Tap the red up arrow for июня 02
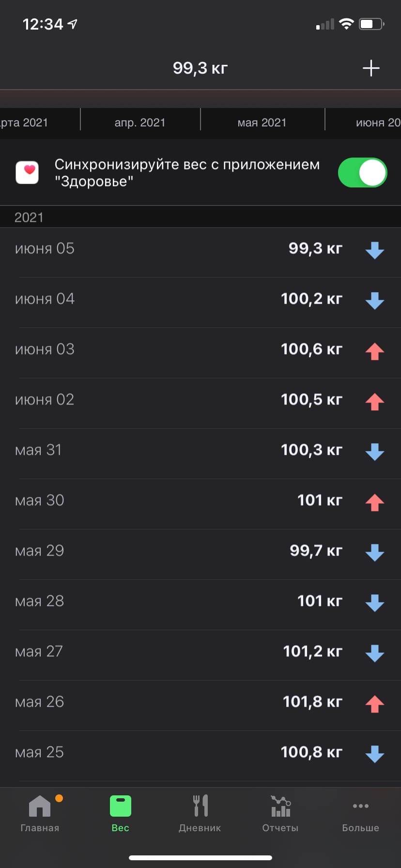The width and height of the screenshot is (401, 868). pyautogui.click(x=374, y=401)
